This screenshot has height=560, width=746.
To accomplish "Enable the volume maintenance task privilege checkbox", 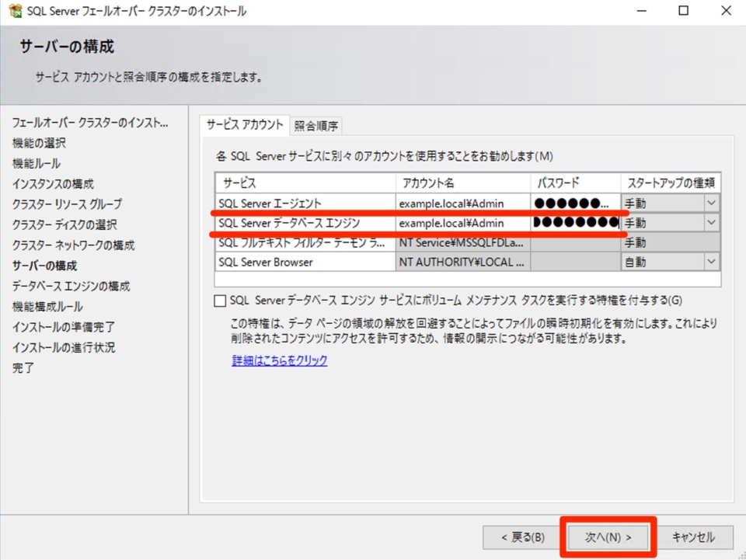I will [x=220, y=301].
